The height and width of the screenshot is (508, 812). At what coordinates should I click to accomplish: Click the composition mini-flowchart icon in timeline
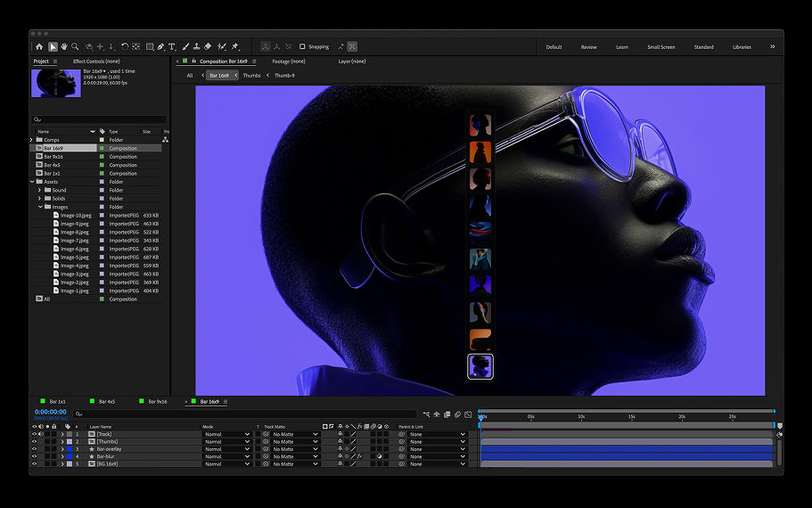pyautogui.click(x=426, y=414)
